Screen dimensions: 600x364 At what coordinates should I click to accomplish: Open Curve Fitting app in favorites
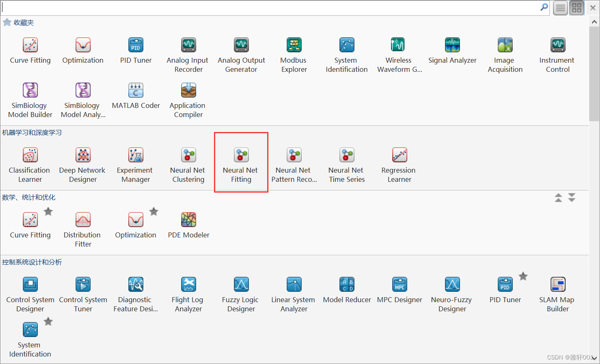pyautogui.click(x=30, y=51)
